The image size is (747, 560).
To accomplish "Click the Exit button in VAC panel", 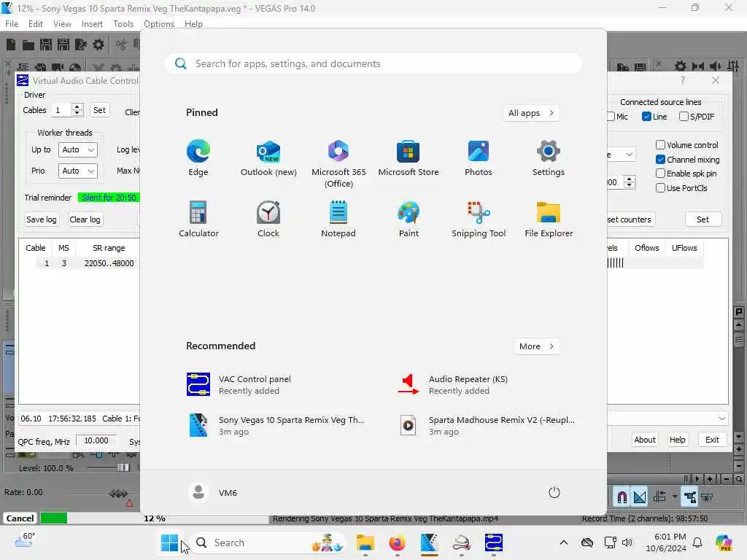I will click(712, 440).
